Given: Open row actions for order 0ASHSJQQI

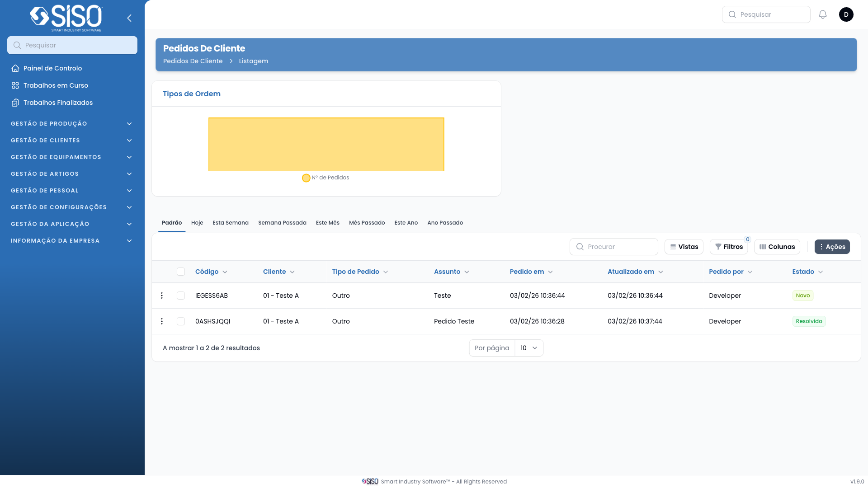Looking at the screenshot, I should (162, 321).
